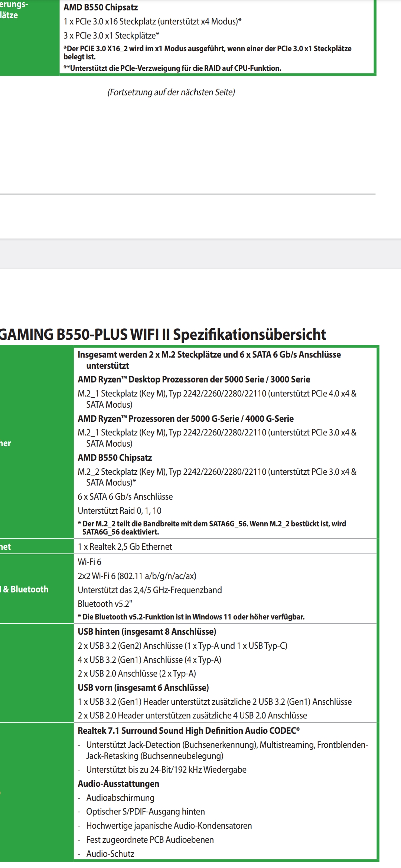Click the footnote "* Der M.2_2 teilt die Bandbreite"
The image size is (401, 868).
tap(212, 528)
